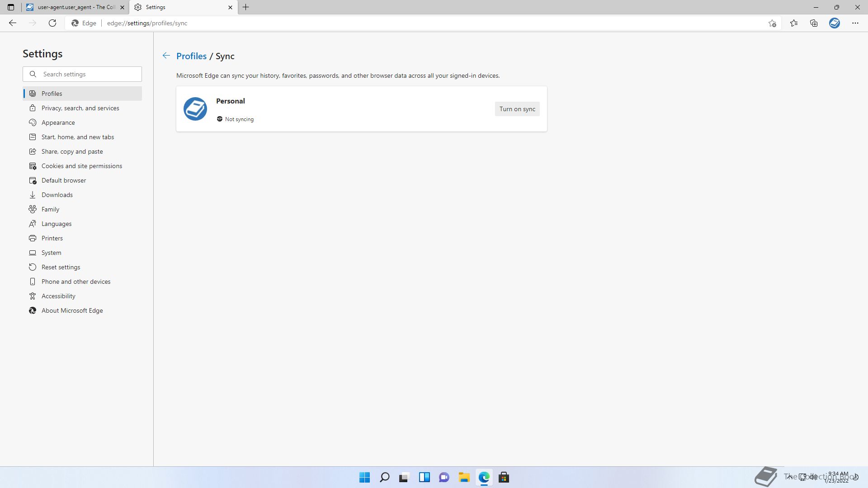Open a new tab with plus icon

246,7
